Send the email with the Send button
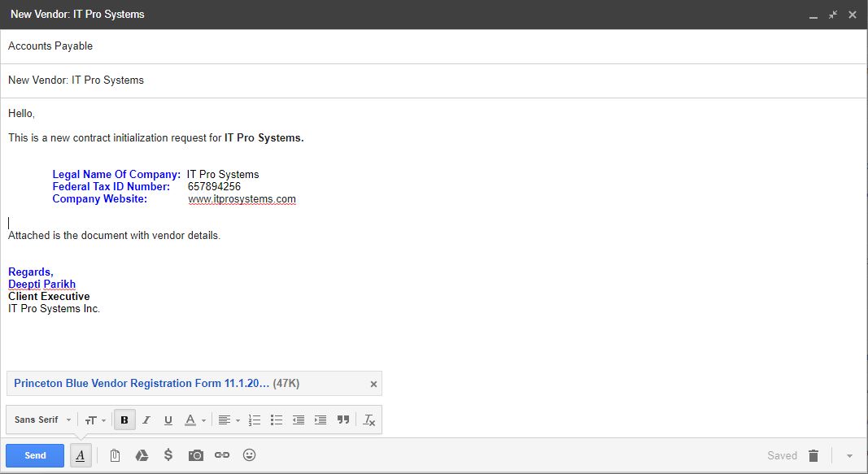The width and height of the screenshot is (868, 474). (35, 455)
